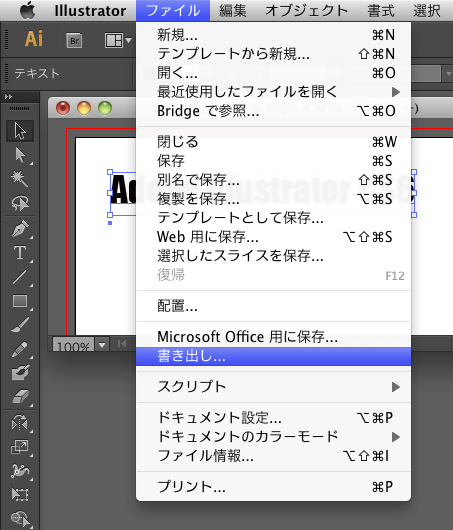Select the Rectangle tool
Image resolution: width=453 pixels, height=530 pixels.
[x=20, y=301]
